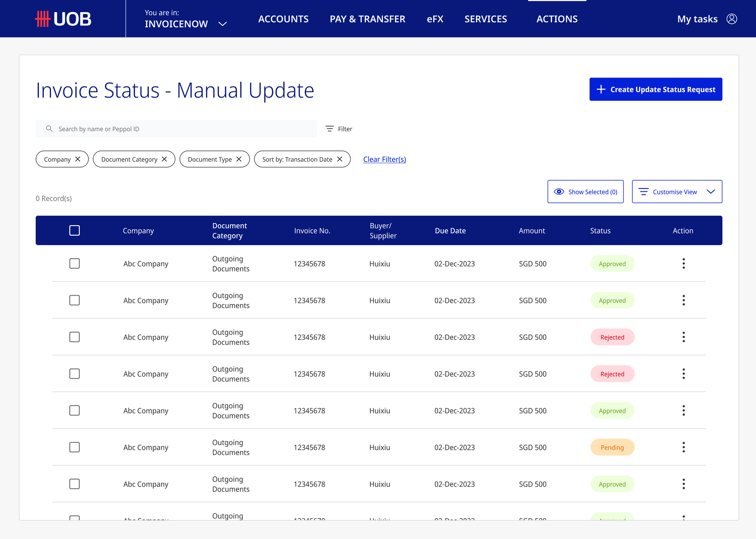
Task: Open action menu for first Approved row
Action: coord(684,264)
